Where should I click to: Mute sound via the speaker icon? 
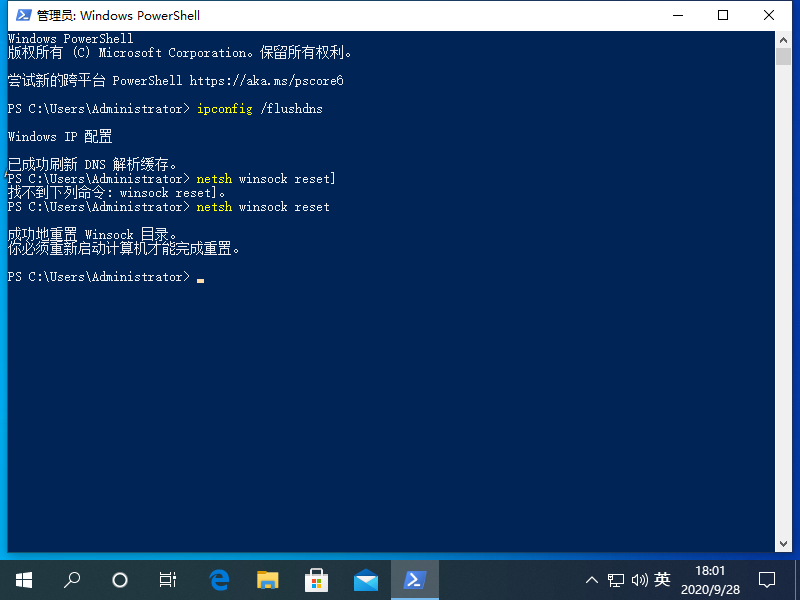pyautogui.click(x=640, y=579)
